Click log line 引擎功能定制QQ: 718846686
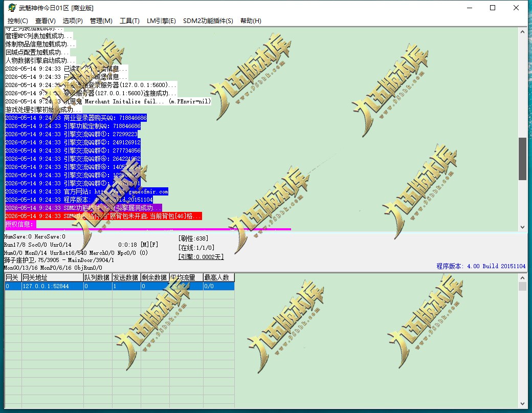Screen dimensions: 532x413 pos(73,126)
